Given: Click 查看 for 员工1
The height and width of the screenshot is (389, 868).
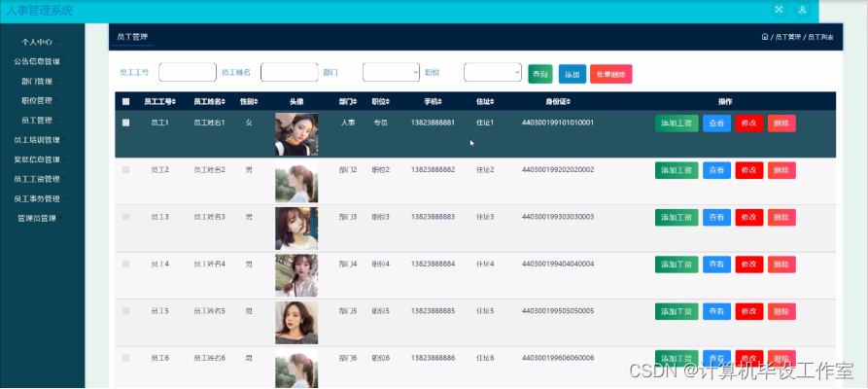Looking at the screenshot, I should pos(717,123).
